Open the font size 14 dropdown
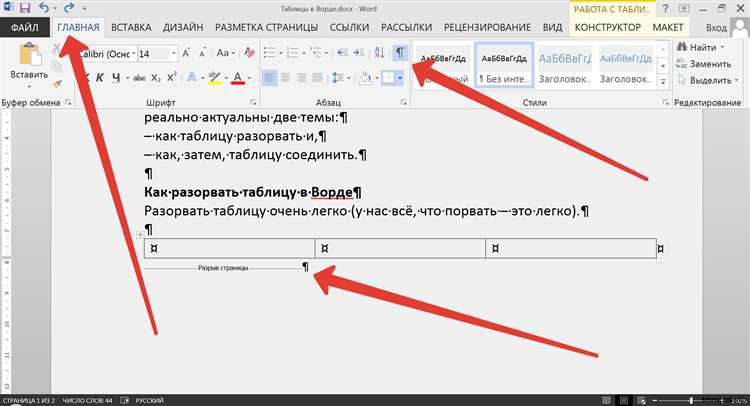 tap(173, 54)
